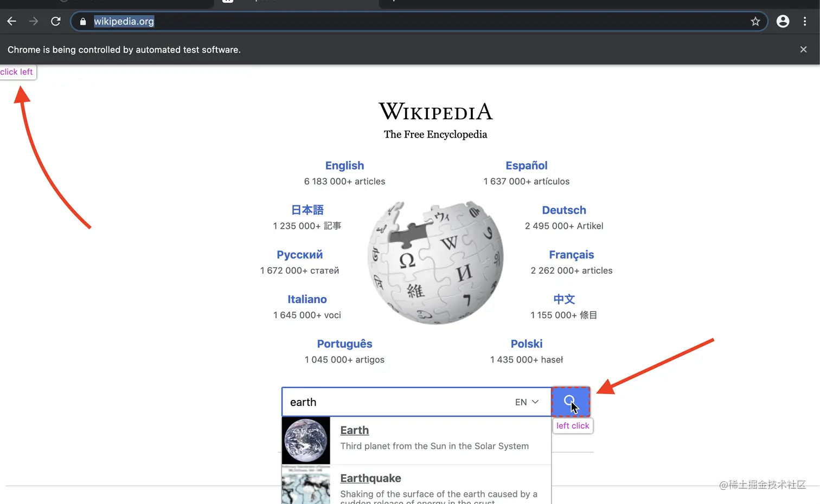820x504 pixels.
Task: Click '1 045 000+ artigos' text
Action: coord(344,360)
